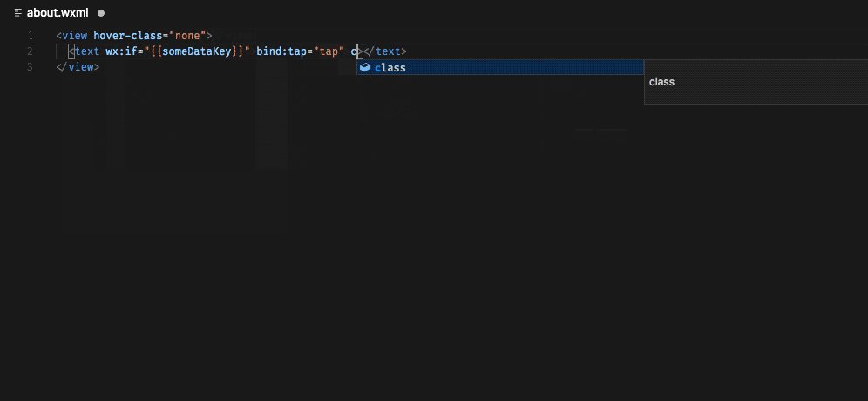Screen dimensions: 868x401
Task: Place cursor on the hover-class attribute
Action: (130, 36)
